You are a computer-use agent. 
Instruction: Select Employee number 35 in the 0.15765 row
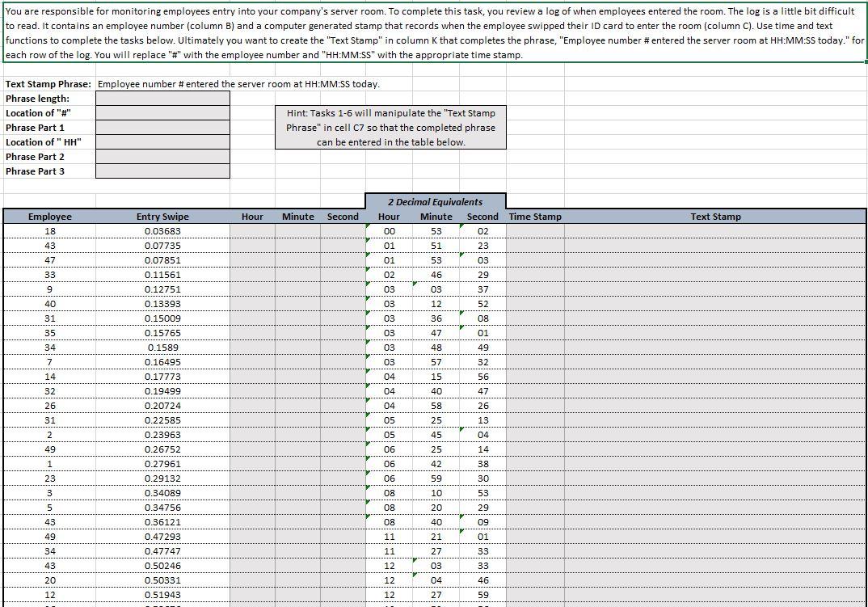(50, 333)
